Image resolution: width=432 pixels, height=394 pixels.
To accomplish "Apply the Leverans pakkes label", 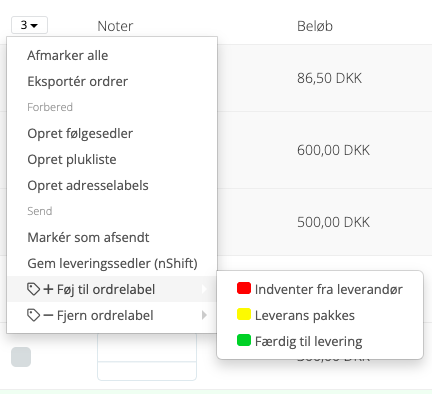I will click(320, 315).
